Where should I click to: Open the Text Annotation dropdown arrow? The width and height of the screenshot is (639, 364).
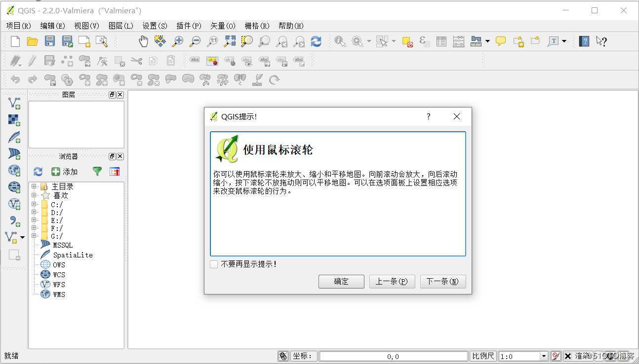[564, 41]
